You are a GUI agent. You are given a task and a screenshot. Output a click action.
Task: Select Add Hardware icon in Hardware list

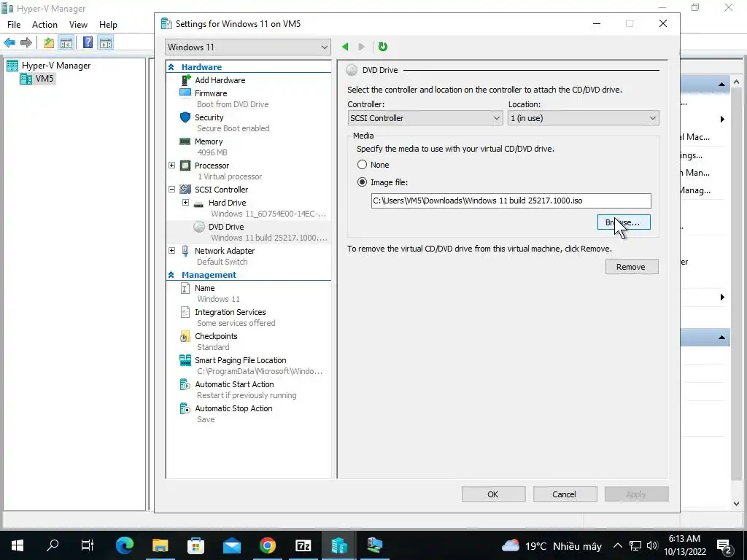(x=186, y=80)
